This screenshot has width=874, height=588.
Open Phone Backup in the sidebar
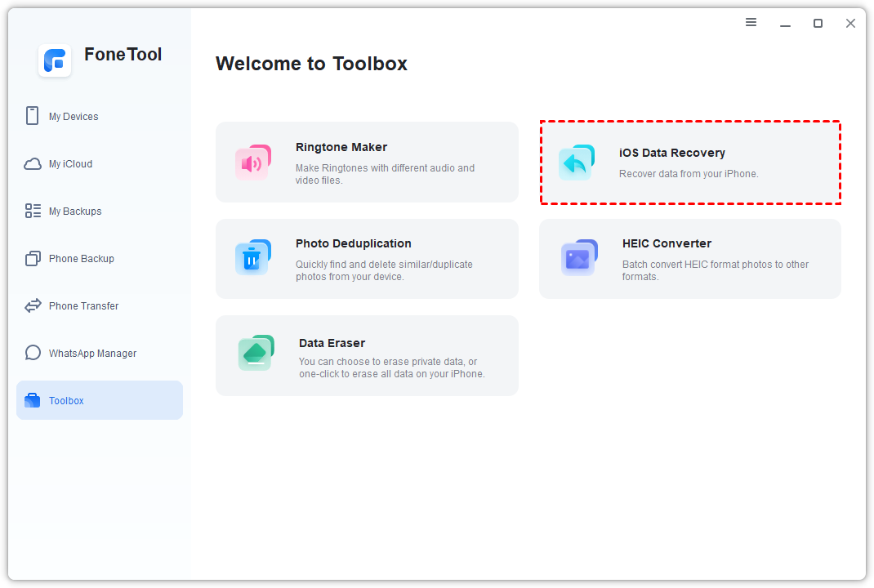click(81, 259)
